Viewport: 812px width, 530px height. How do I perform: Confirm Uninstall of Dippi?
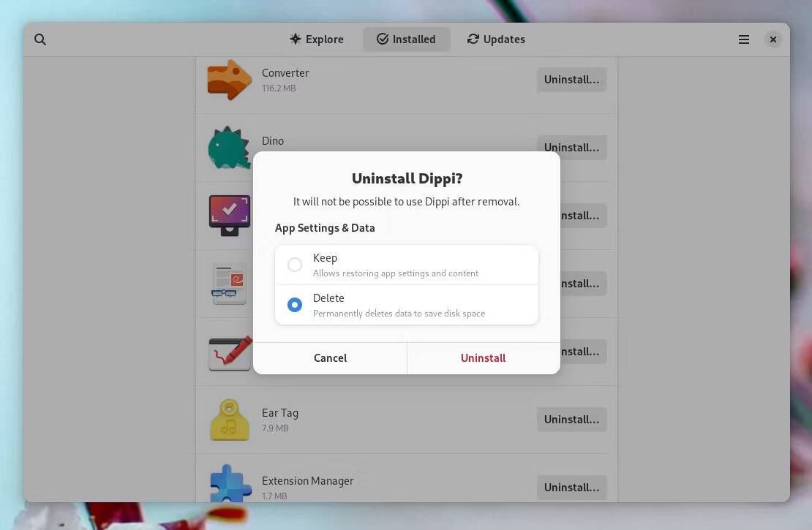pos(483,358)
